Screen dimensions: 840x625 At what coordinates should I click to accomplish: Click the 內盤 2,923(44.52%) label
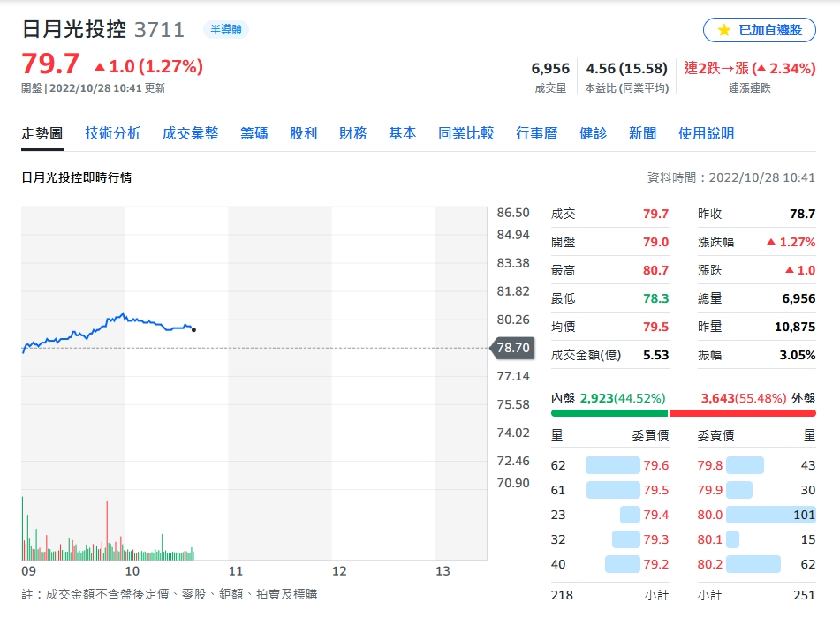point(608,398)
